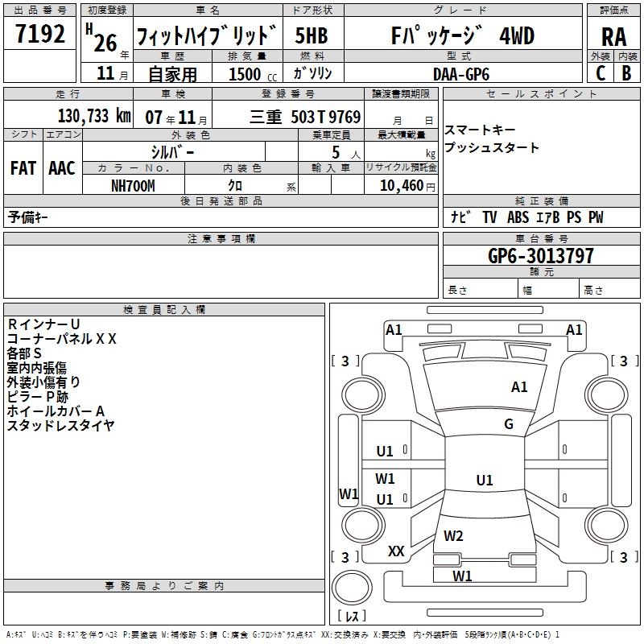Click the 検査員記入欄 section header
The width and height of the screenshot is (644, 644).
(x=164, y=309)
